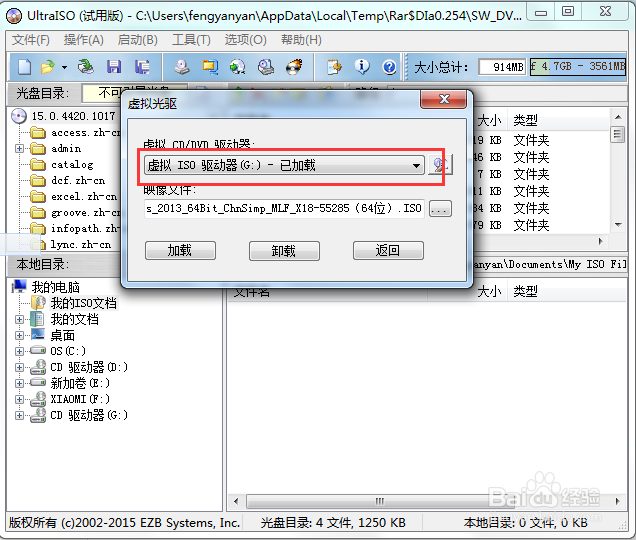Viewport: 636px width, 540px height.
Task: Click the blue Help question mark icon
Action: 389,67
